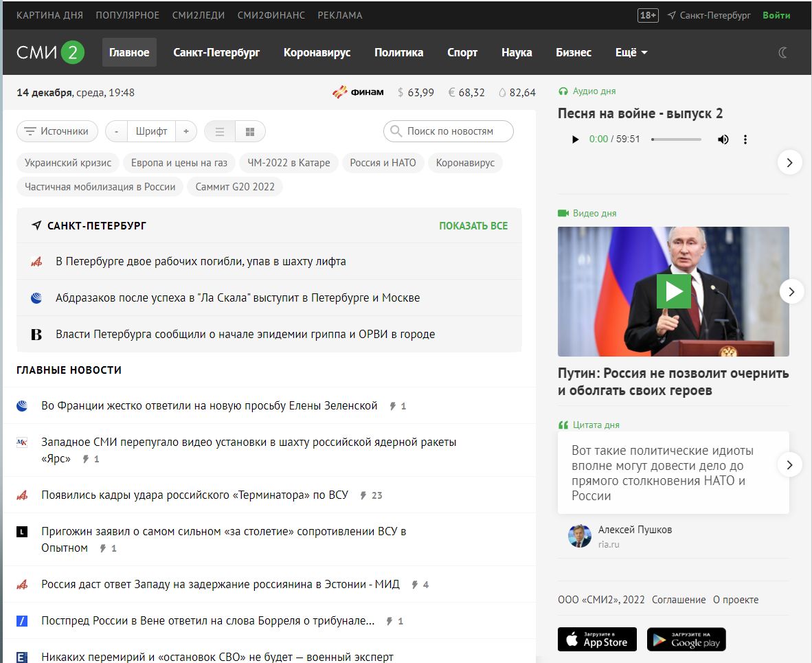This screenshot has width=812, height=663.
Task: Toggle dark mode moon icon
Action: click(782, 52)
